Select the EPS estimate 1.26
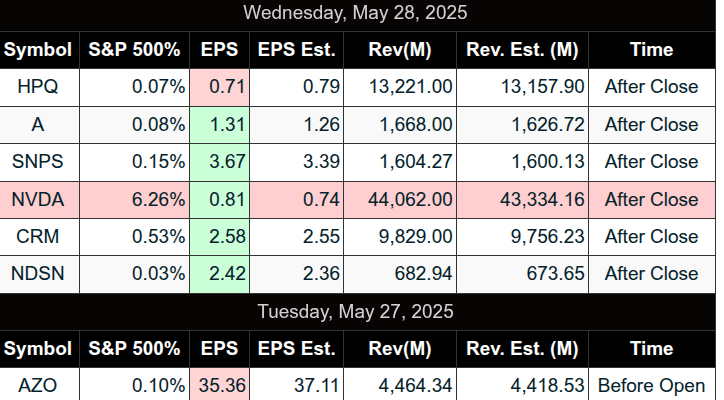724x400 pixels. (296, 125)
